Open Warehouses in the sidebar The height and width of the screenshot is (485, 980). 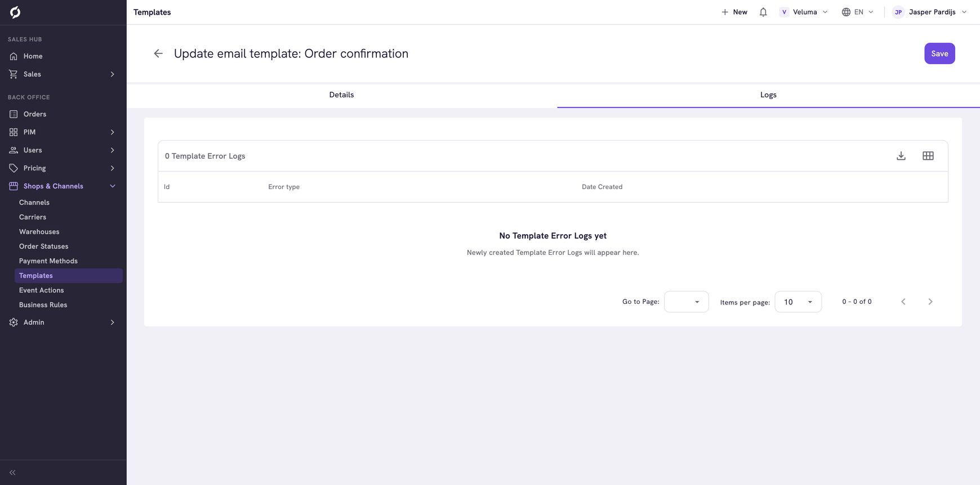click(39, 232)
